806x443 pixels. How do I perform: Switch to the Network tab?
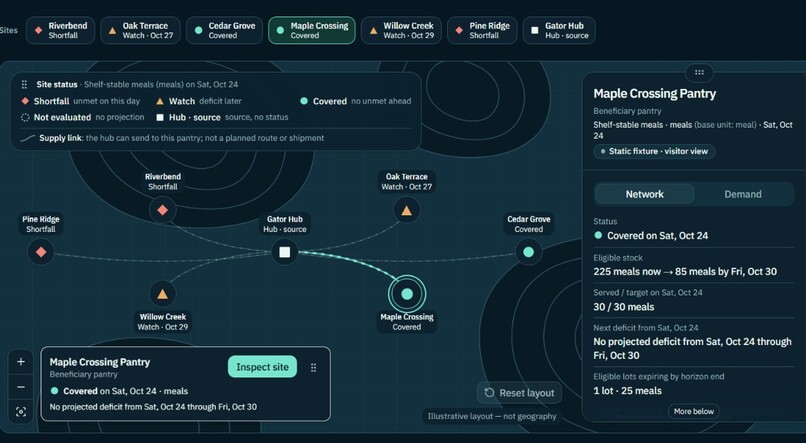tap(644, 194)
